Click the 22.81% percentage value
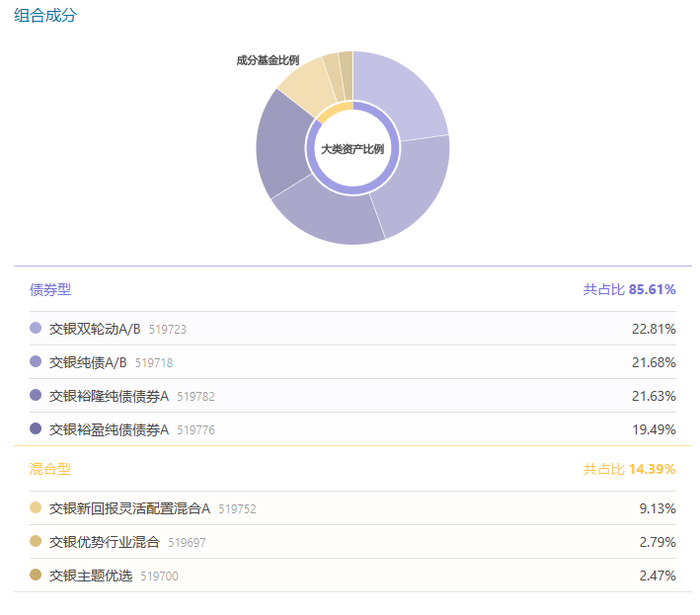The image size is (700, 615). tap(654, 329)
